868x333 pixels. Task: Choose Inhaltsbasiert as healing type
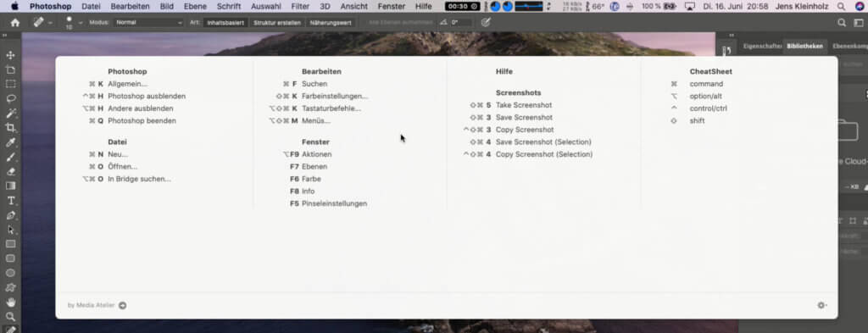point(225,23)
